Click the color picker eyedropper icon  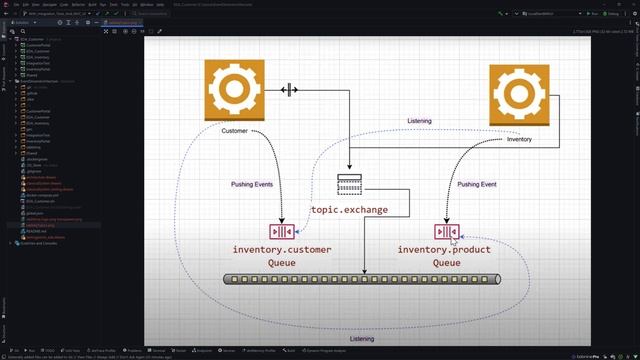(x=160, y=31)
